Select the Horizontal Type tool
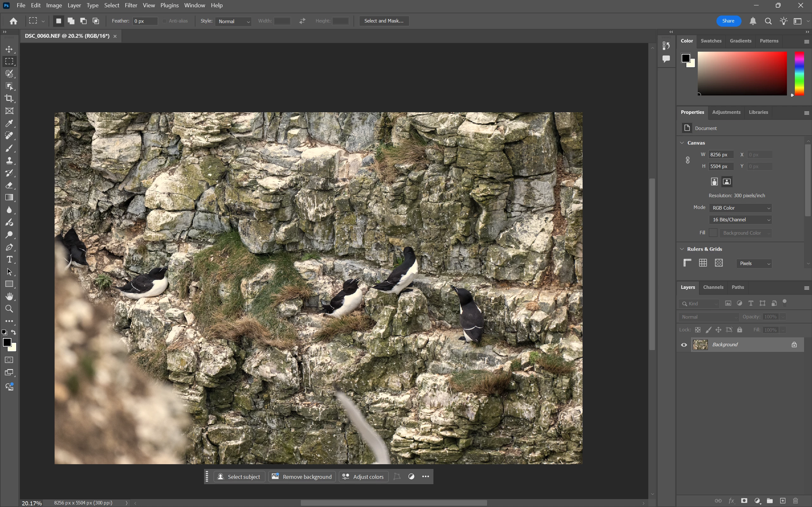Screen dimensions: 812x507 10,260
